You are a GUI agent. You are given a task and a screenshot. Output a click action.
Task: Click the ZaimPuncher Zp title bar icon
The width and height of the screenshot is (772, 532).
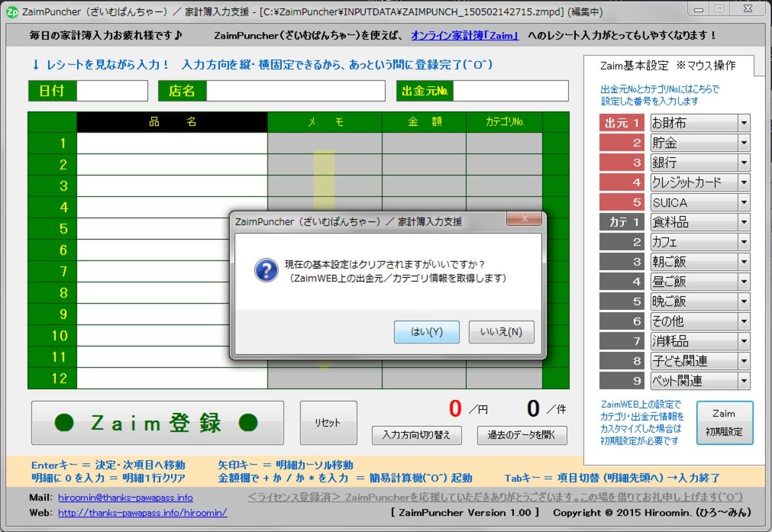pos(11,12)
